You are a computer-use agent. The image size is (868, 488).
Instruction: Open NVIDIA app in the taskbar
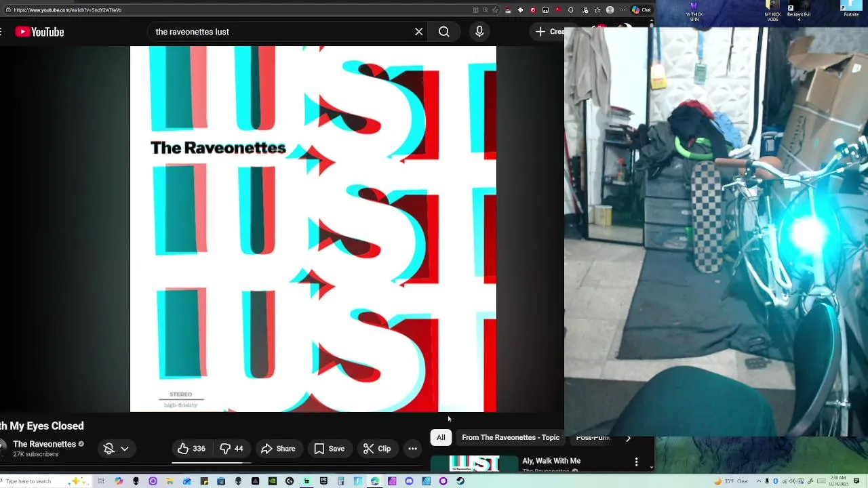(x=272, y=481)
